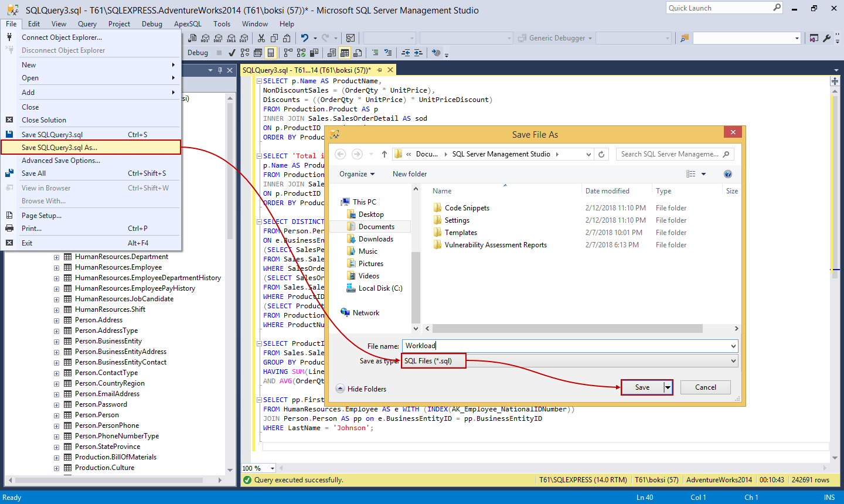844x504 pixels.
Task: Open a New MDX Query via its icon
Action: coord(204,38)
